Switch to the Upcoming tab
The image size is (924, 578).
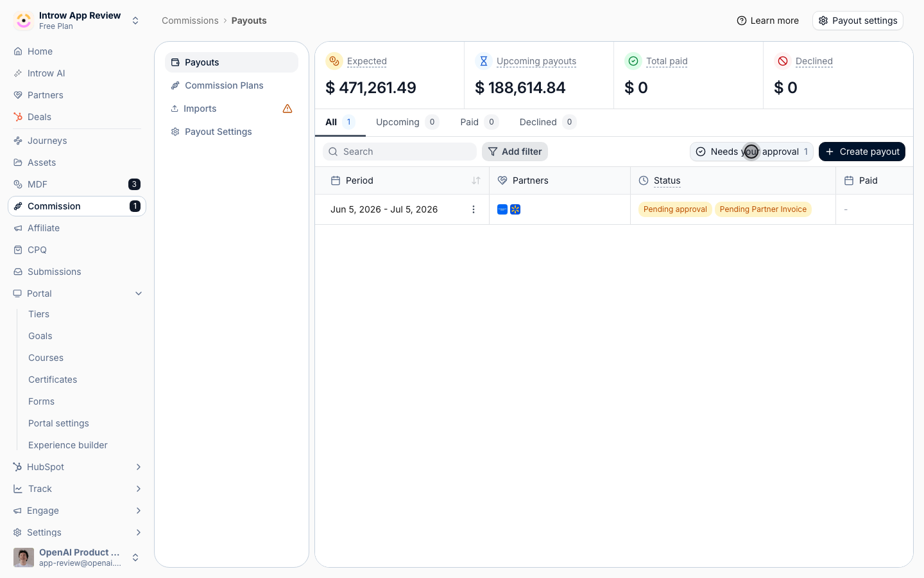pos(407,122)
